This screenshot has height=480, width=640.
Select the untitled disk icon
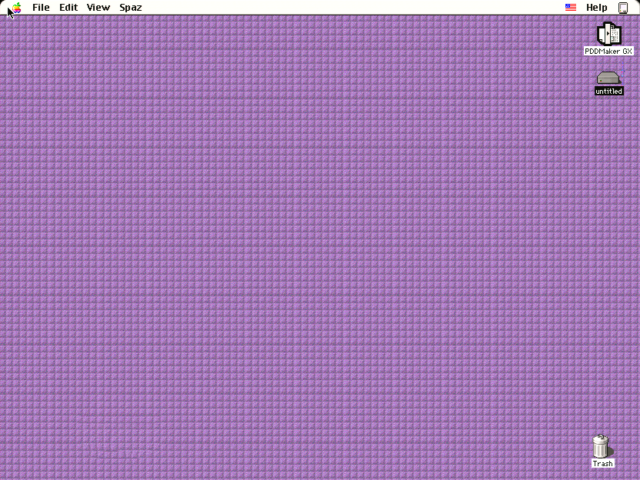coord(608,78)
